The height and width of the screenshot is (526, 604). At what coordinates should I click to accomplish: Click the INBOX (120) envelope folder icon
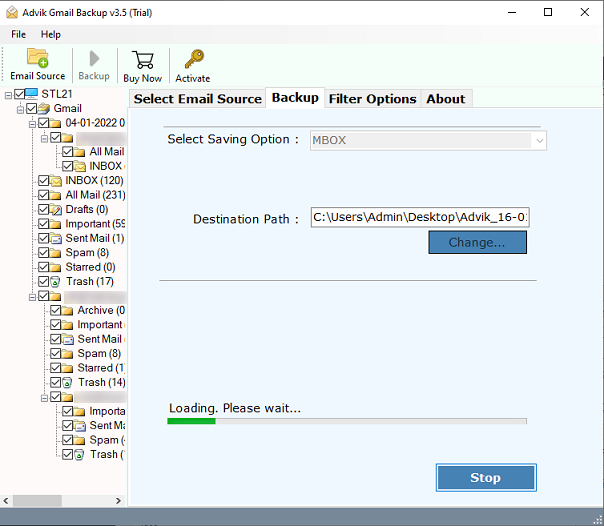click(56, 181)
